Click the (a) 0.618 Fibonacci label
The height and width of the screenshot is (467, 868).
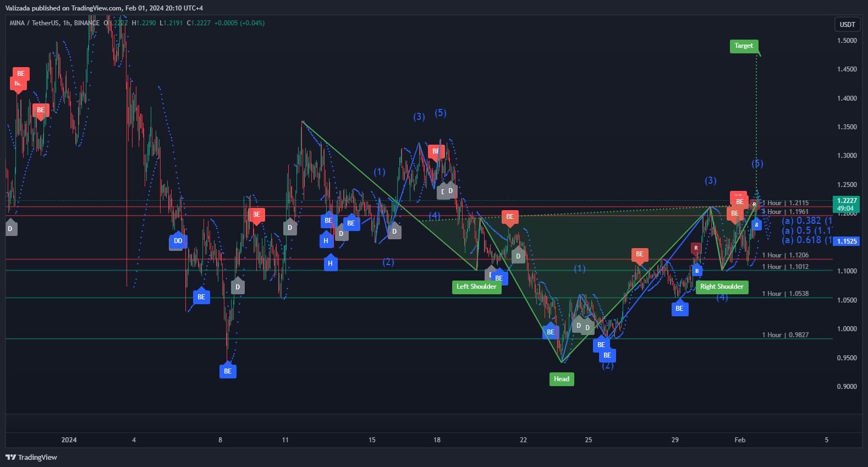click(807, 240)
